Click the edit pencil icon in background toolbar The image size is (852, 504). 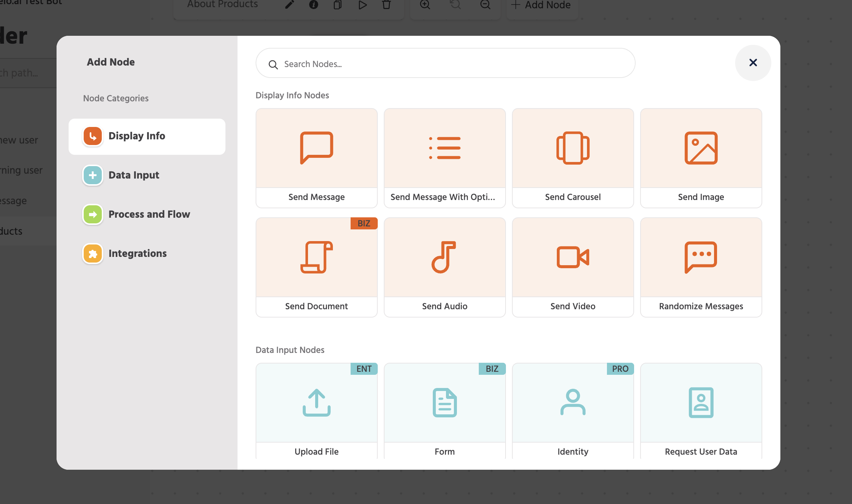point(290,5)
